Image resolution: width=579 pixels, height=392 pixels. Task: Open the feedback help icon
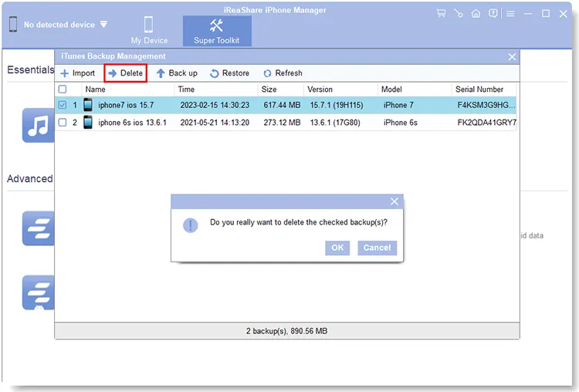tap(493, 14)
